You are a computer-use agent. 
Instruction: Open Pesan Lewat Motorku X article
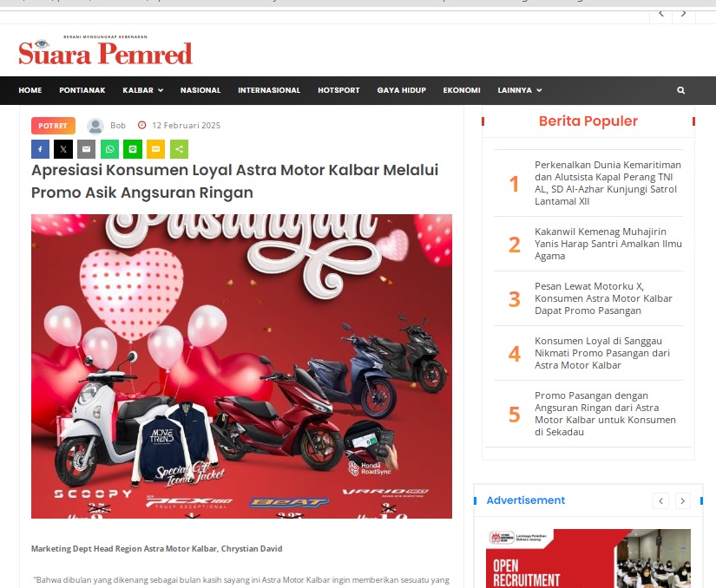coord(603,298)
